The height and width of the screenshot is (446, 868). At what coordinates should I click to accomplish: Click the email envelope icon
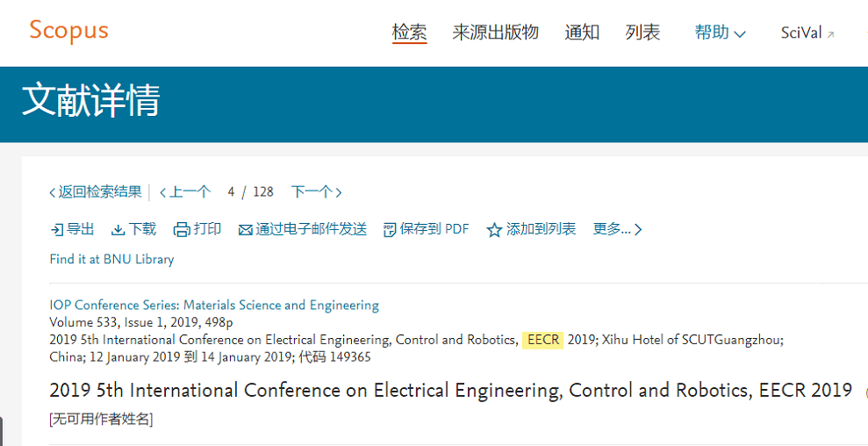pos(245,230)
